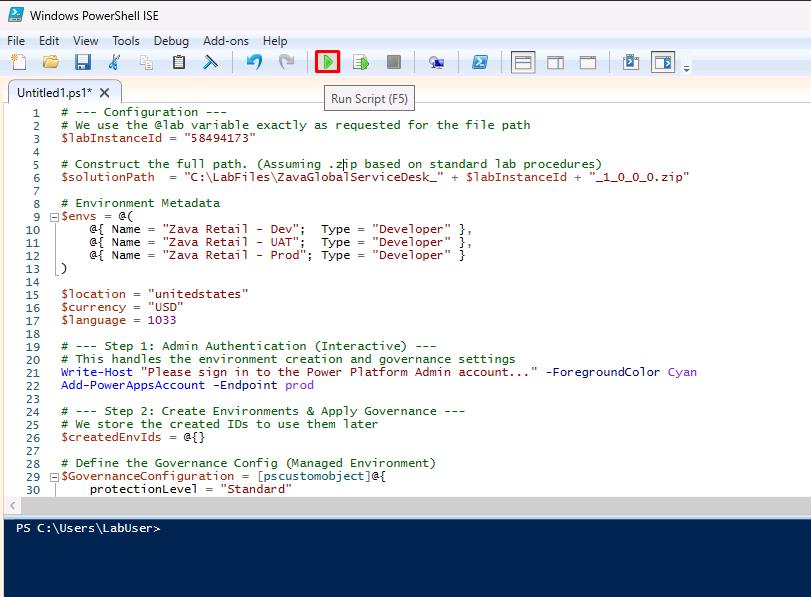
Task: Click Add-PowerAppsAccount on line 22
Action: click(133, 385)
